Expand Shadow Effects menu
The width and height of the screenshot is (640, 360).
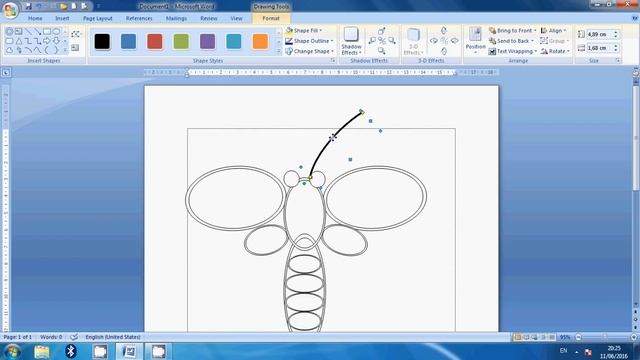click(x=351, y=41)
